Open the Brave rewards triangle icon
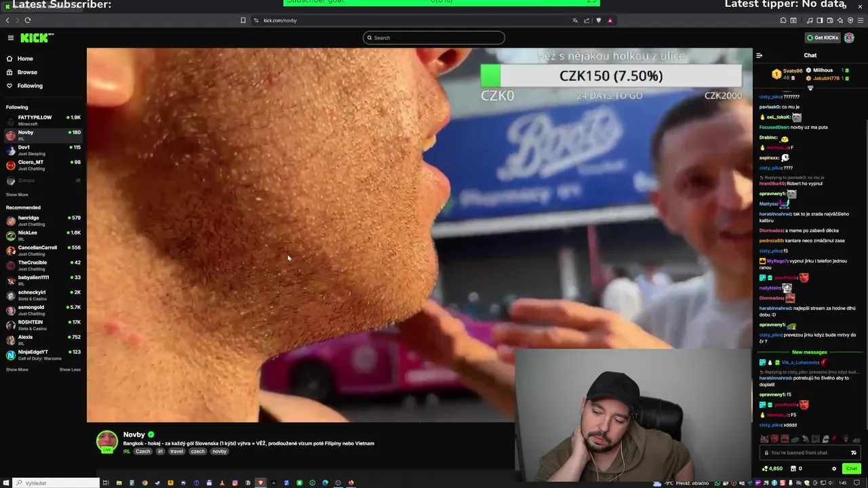Image resolution: width=868 pixels, height=488 pixels. pos(610,20)
